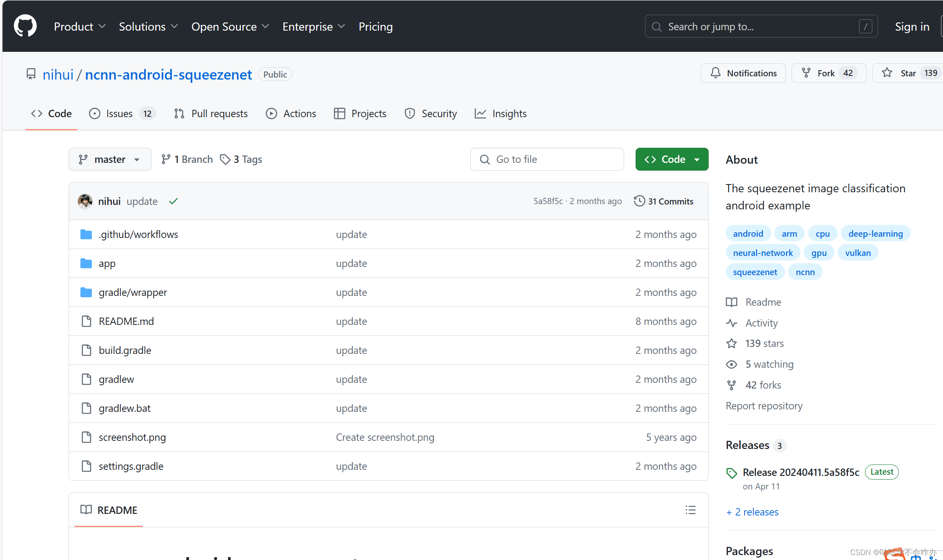Expand the Product menu
Image resolution: width=943 pixels, height=560 pixels.
[80, 27]
